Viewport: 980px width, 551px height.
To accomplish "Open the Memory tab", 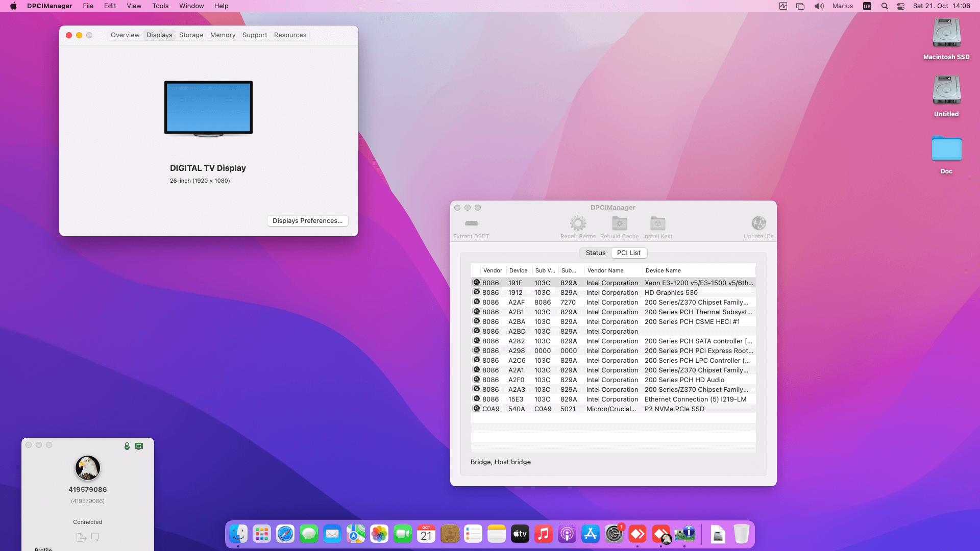I will [x=223, y=35].
